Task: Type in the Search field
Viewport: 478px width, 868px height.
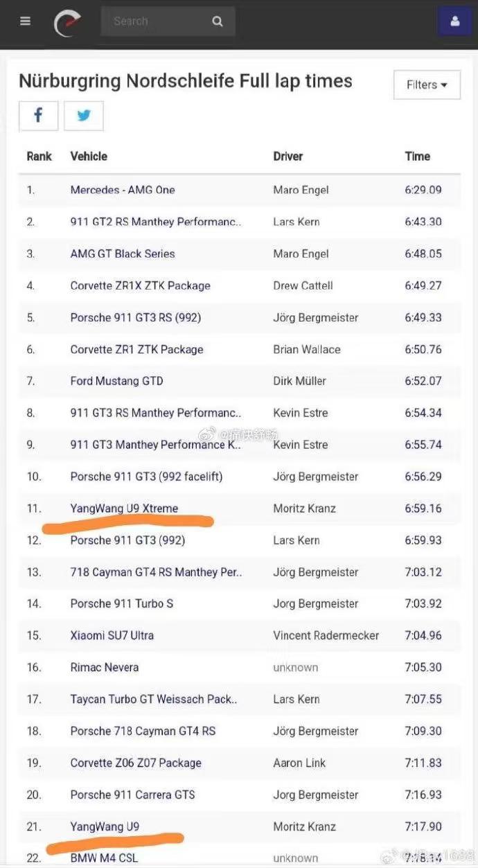Action: coord(152,21)
